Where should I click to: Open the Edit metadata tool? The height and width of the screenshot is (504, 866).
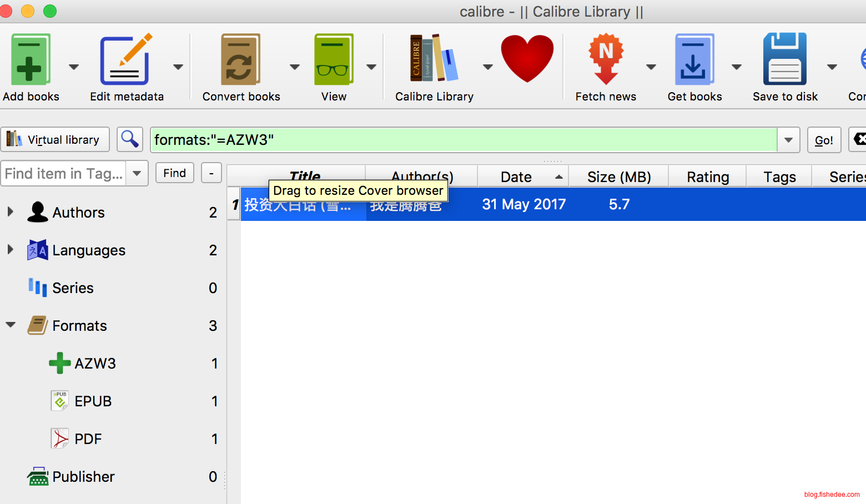coord(125,60)
